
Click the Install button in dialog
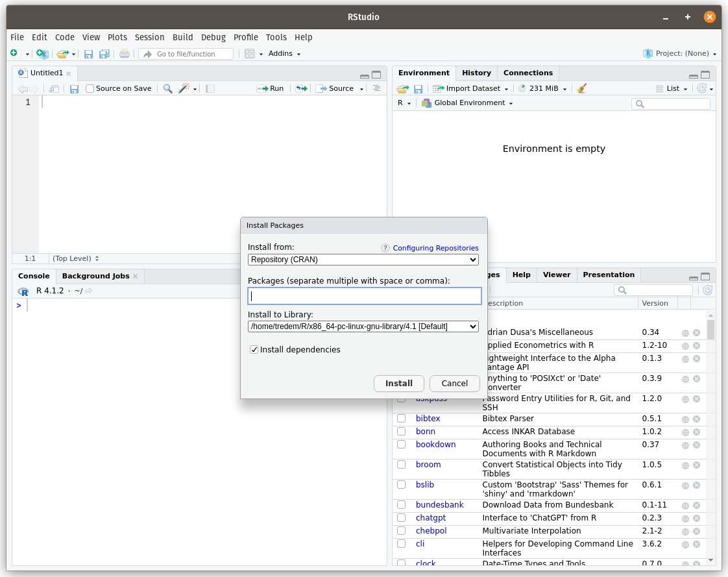398,384
